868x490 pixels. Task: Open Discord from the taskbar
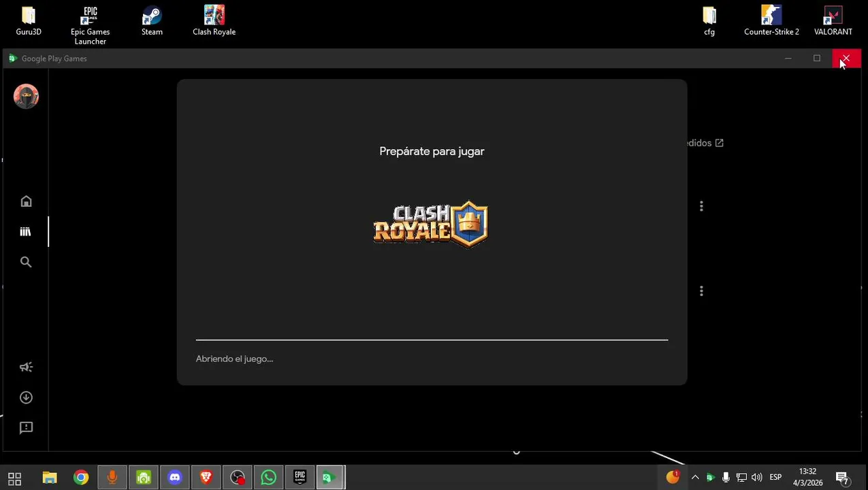pos(175,478)
